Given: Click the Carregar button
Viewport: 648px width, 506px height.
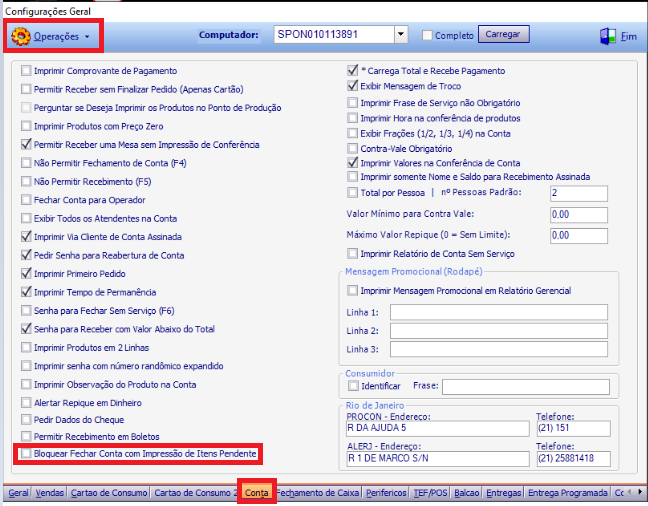Looking at the screenshot, I should coord(503,34).
